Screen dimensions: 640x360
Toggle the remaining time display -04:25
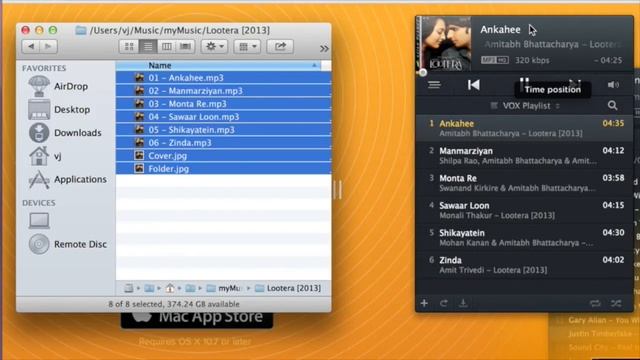click(608, 60)
